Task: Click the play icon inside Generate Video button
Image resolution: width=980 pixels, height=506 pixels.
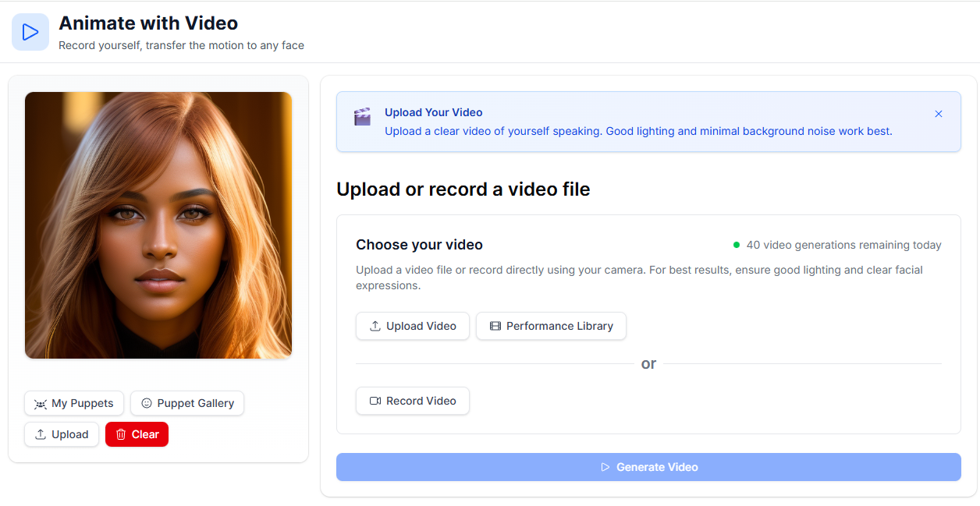Action: click(x=605, y=466)
